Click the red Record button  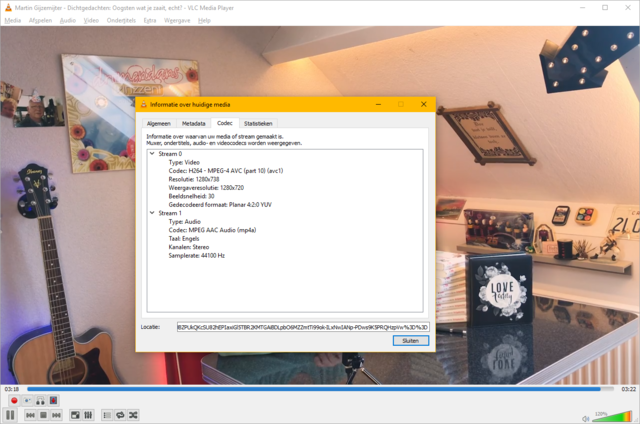point(14,400)
